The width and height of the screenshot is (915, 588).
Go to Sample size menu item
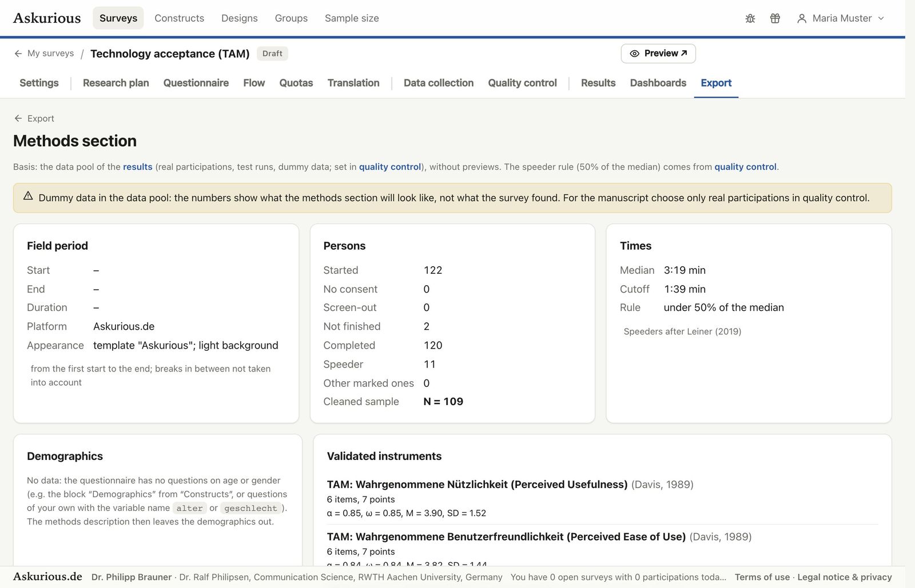[x=352, y=18]
